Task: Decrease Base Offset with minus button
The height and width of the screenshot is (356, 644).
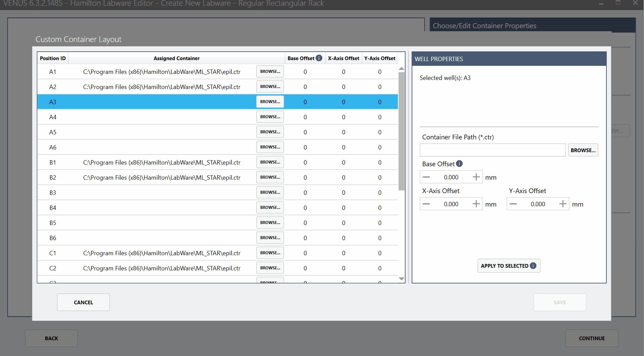Action: tap(426, 177)
